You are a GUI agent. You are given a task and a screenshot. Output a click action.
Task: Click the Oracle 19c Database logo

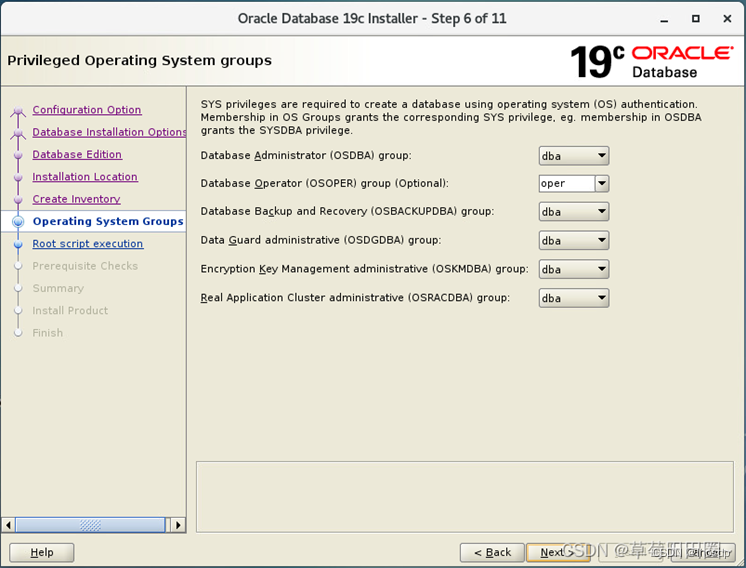[652, 61]
